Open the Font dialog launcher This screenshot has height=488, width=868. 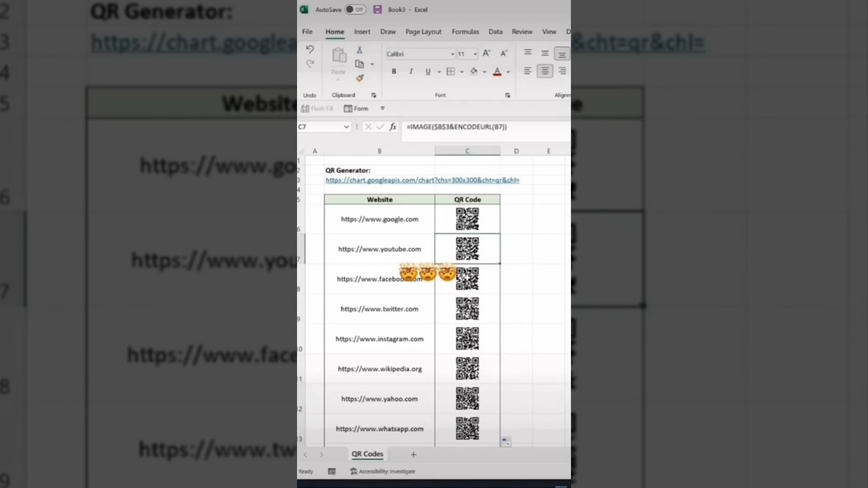508,96
